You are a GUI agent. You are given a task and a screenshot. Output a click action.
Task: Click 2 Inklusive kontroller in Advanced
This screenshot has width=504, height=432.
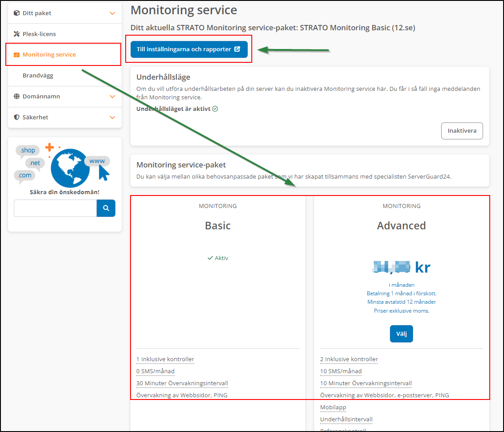coord(349,359)
